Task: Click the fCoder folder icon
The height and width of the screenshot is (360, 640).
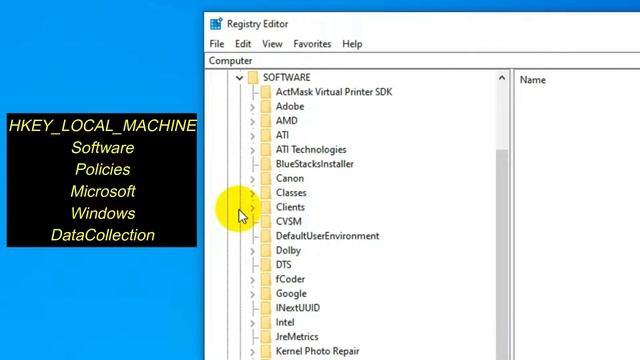Action: [266, 279]
